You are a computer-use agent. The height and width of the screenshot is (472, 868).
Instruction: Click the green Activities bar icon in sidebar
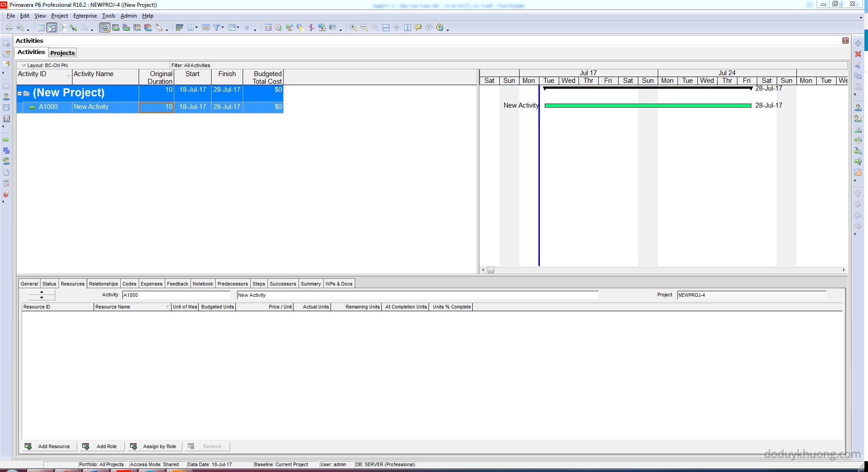pos(6,140)
